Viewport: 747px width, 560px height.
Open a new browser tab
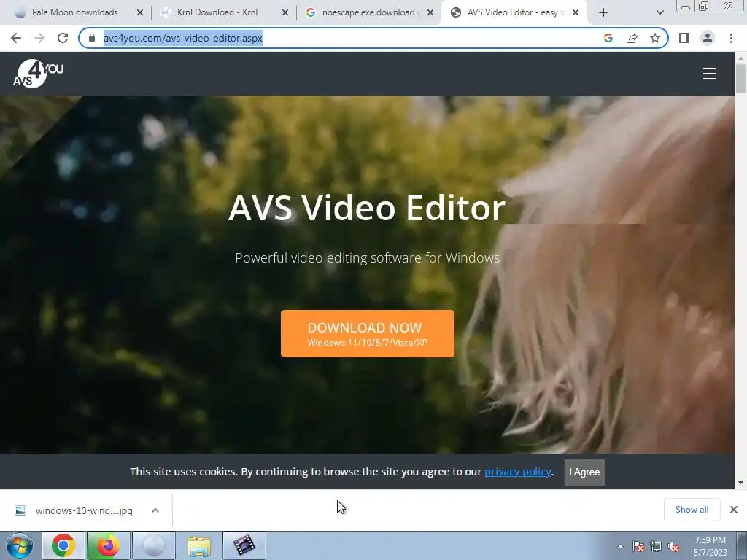[603, 12]
